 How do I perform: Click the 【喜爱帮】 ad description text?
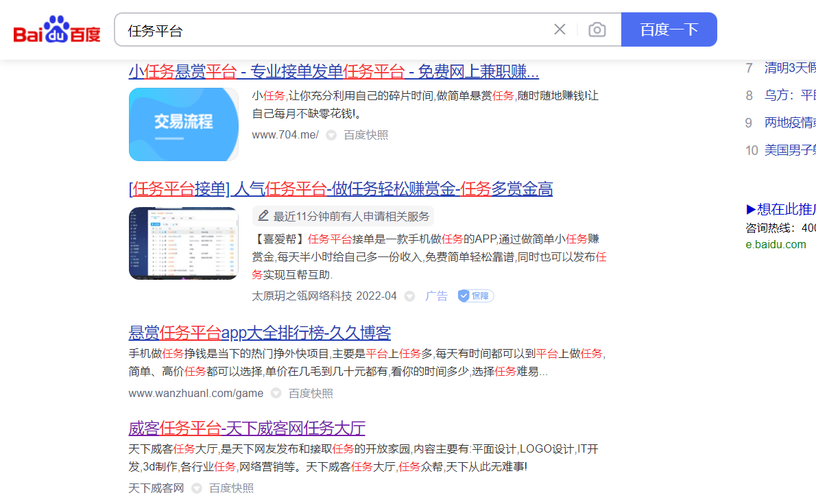point(429,256)
